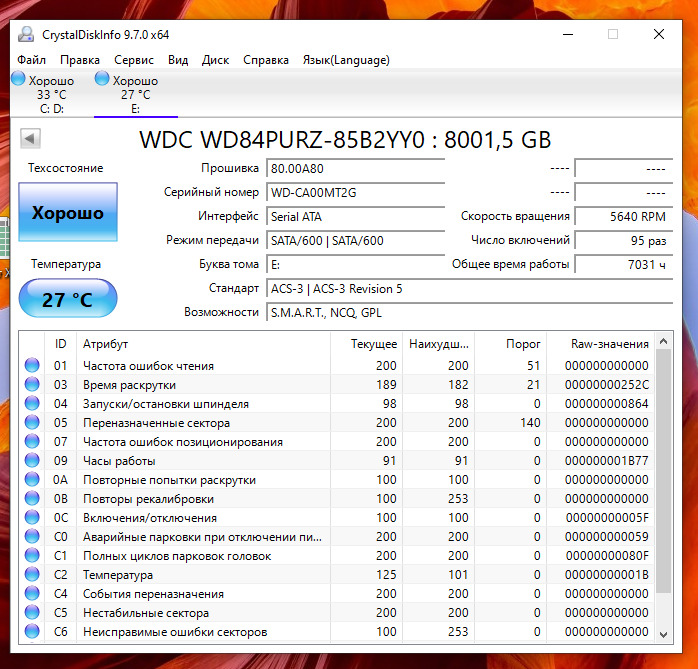Click status orb for attribute C2 temperature
This screenshot has height=669, width=698.
[32, 575]
